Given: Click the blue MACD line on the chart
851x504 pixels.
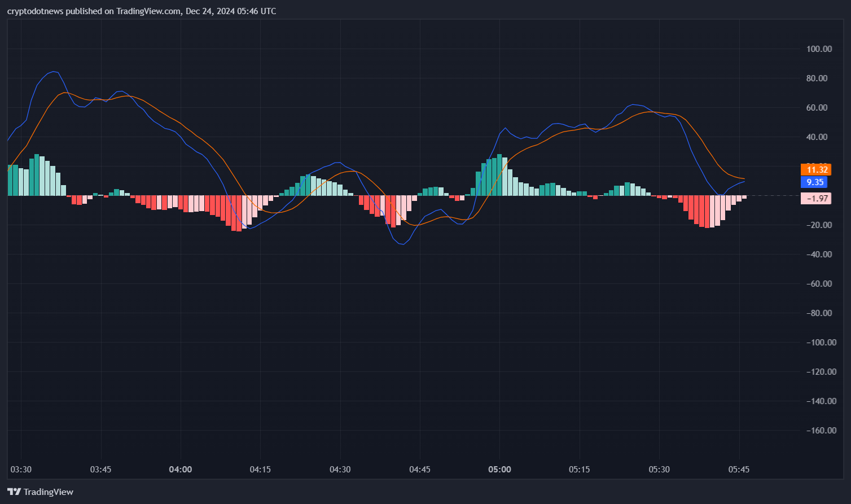Looking at the screenshot, I should point(54,73).
